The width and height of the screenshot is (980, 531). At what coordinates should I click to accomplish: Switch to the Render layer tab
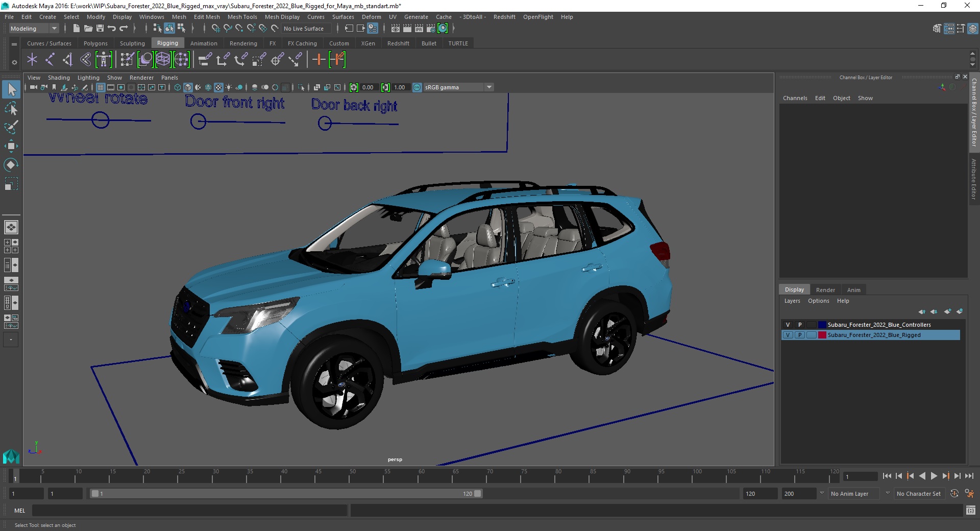click(x=825, y=289)
